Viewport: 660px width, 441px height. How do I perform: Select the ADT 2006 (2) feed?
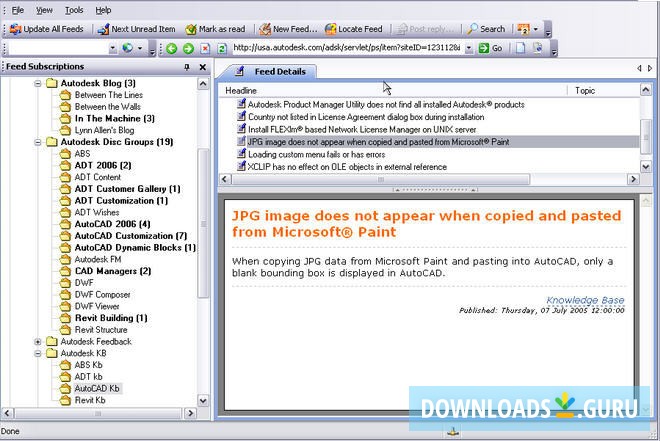pos(103,165)
